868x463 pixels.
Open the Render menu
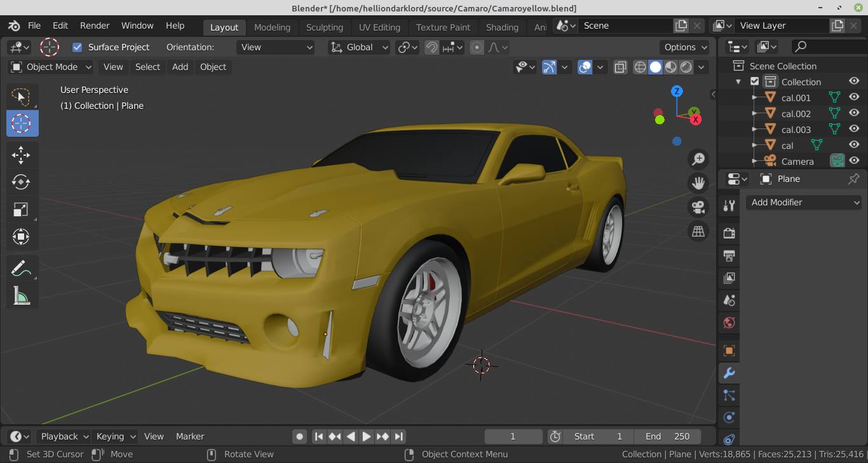[x=95, y=26]
